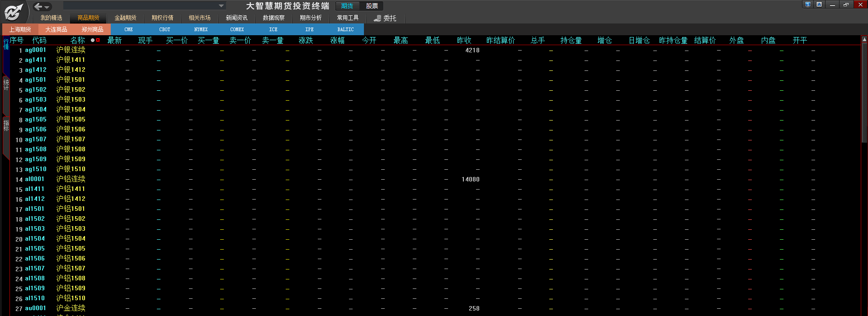Sort by 最新 column header

(x=115, y=40)
